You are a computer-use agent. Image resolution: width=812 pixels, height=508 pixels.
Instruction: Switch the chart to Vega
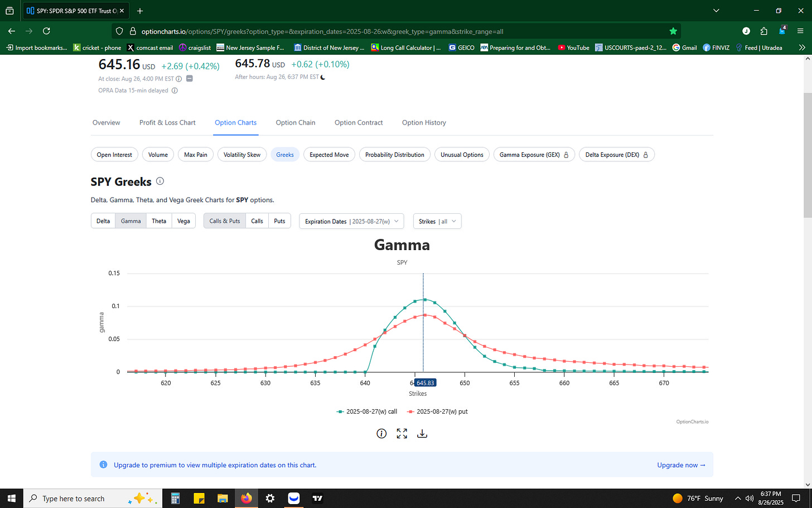(183, 221)
